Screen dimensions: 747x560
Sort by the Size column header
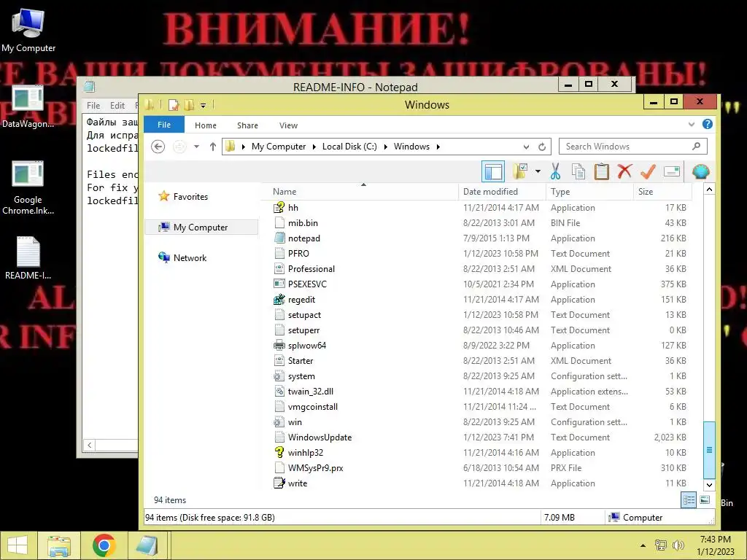pyautogui.click(x=662, y=192)
